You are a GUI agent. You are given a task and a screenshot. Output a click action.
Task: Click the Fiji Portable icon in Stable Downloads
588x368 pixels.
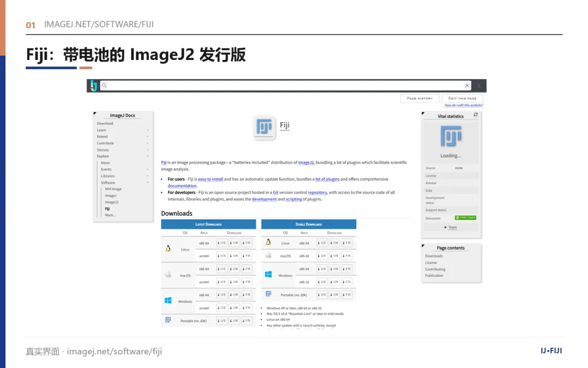click(268, 294)
